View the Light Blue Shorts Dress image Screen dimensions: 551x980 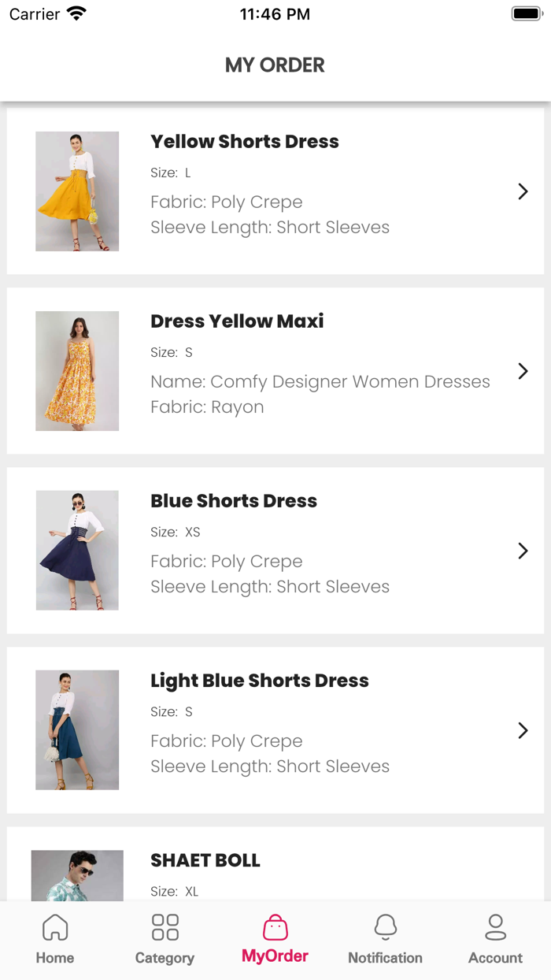point(77,730)
